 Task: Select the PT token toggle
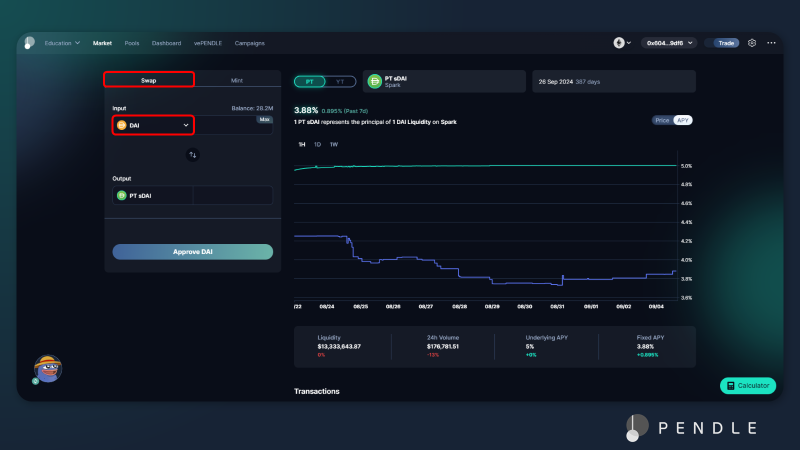click(x=310, y=80)
